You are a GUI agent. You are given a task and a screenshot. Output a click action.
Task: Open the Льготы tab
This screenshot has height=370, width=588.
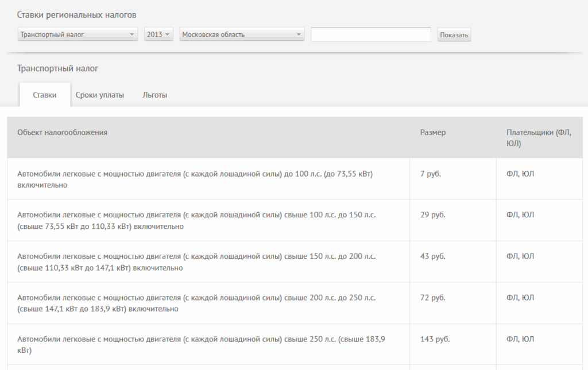pos(154,95)
